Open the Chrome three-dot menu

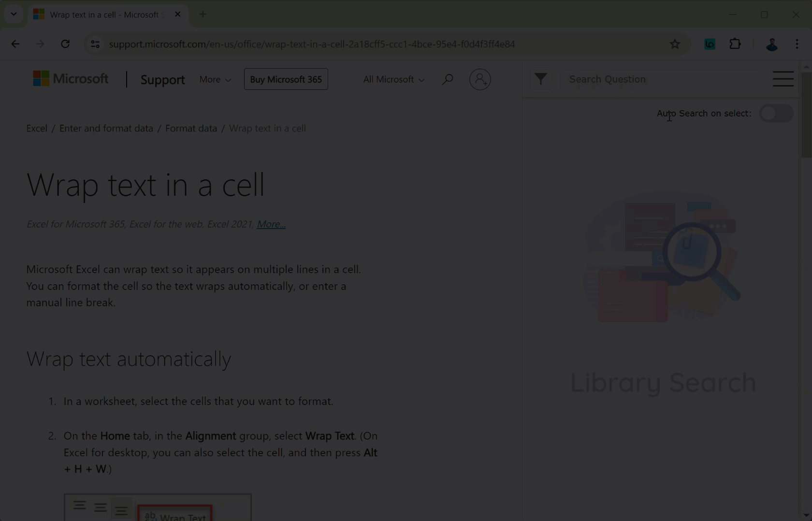(797, 44)
